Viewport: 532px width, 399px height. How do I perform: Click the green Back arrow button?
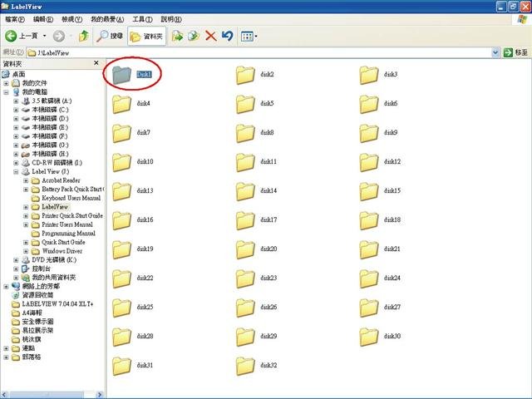tap(11, 36)
